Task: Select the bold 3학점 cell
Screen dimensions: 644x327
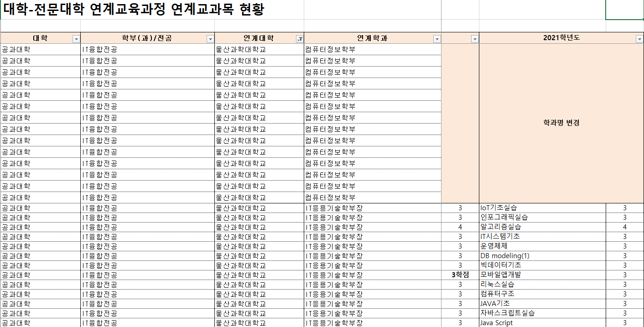Action: [x=460, y=275]
